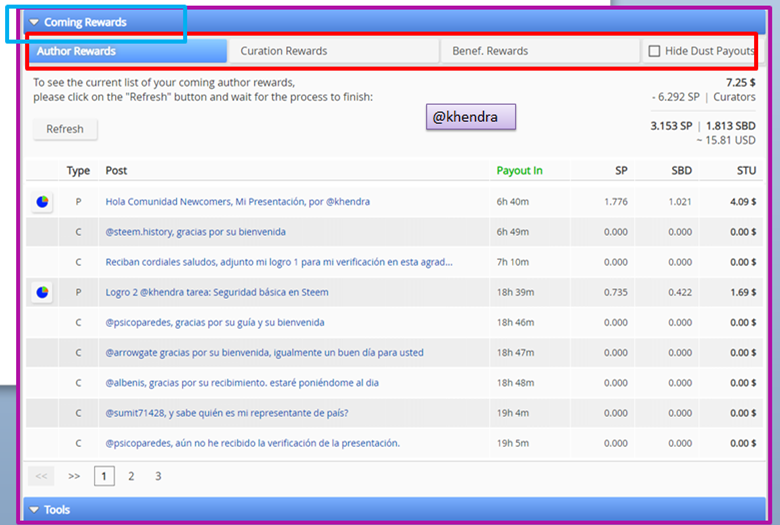
Task: Select payout time 18h 39m
Action: click(x=515, y=292)
